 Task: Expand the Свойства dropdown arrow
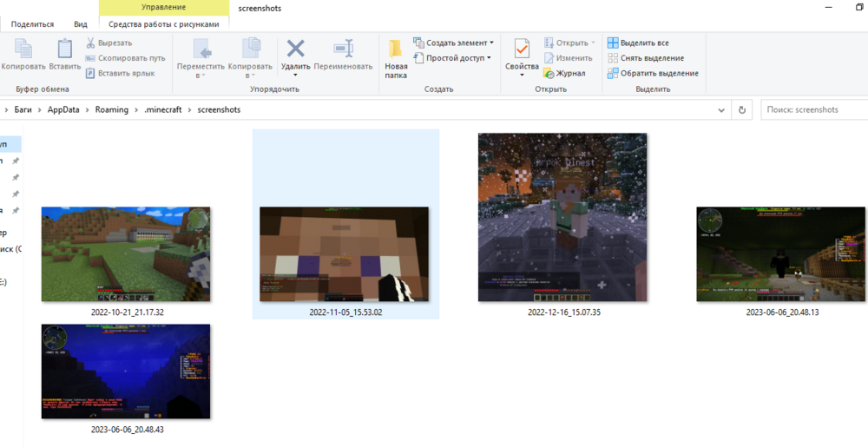(522, 76)
